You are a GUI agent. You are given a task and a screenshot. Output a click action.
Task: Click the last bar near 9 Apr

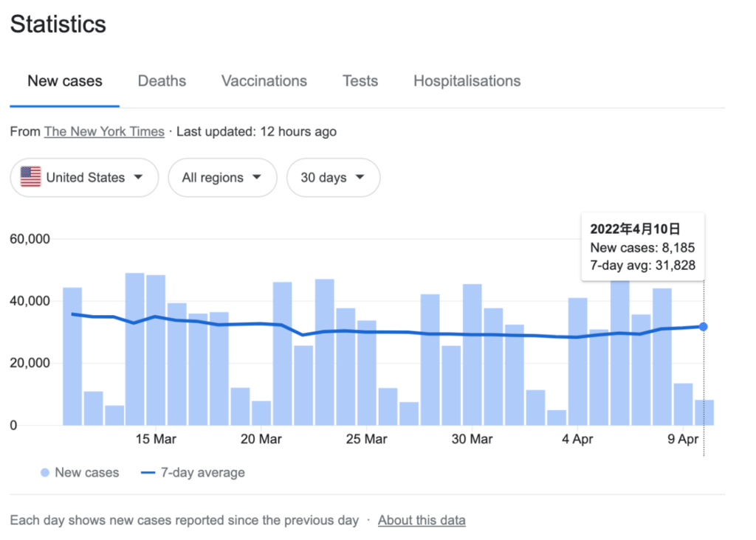tap(704, 412)
